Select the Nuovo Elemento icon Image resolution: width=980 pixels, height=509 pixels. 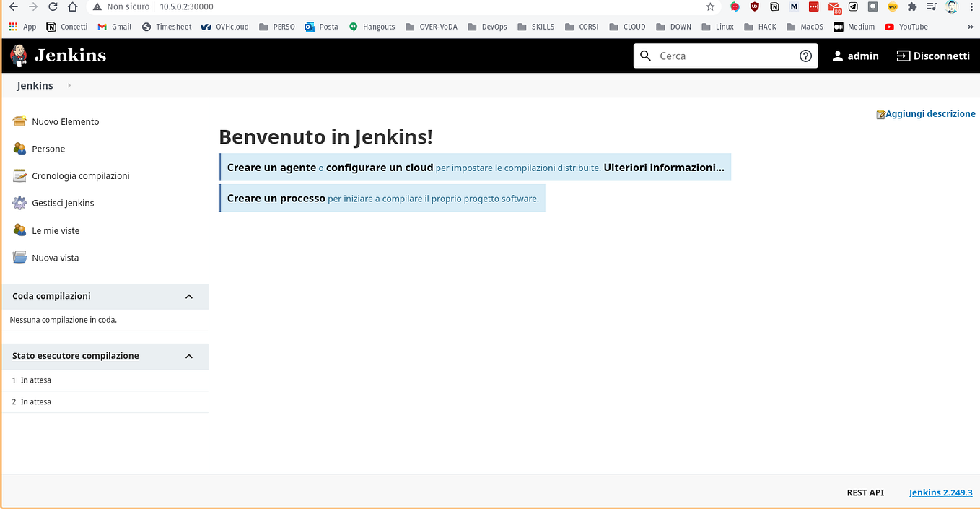pos(19,121)
